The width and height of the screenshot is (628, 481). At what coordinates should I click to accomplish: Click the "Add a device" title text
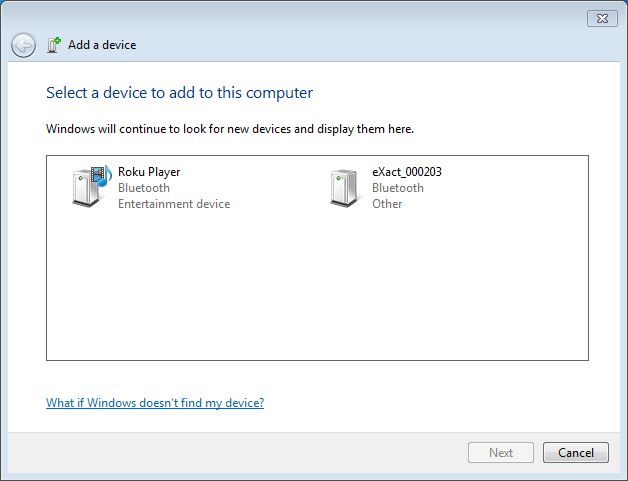pos(102,45)
